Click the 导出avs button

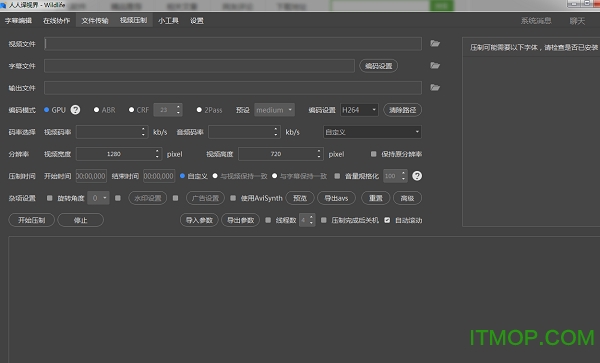coord(336,198)
